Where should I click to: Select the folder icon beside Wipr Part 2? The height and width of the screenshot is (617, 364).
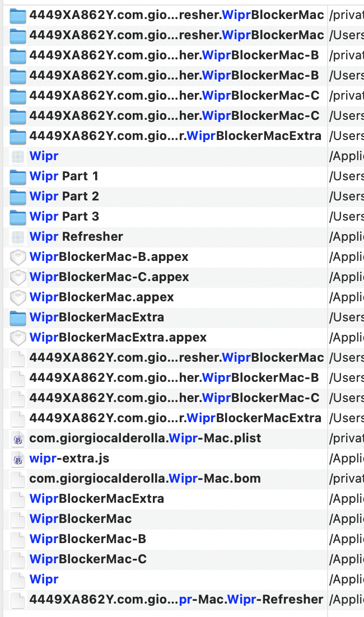point(18,197)
